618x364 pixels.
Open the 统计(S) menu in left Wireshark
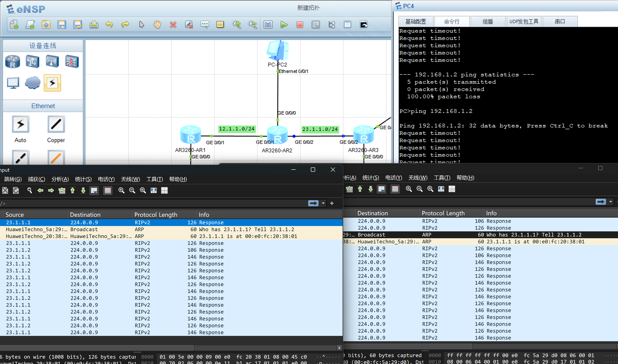[x=83, y=179]
